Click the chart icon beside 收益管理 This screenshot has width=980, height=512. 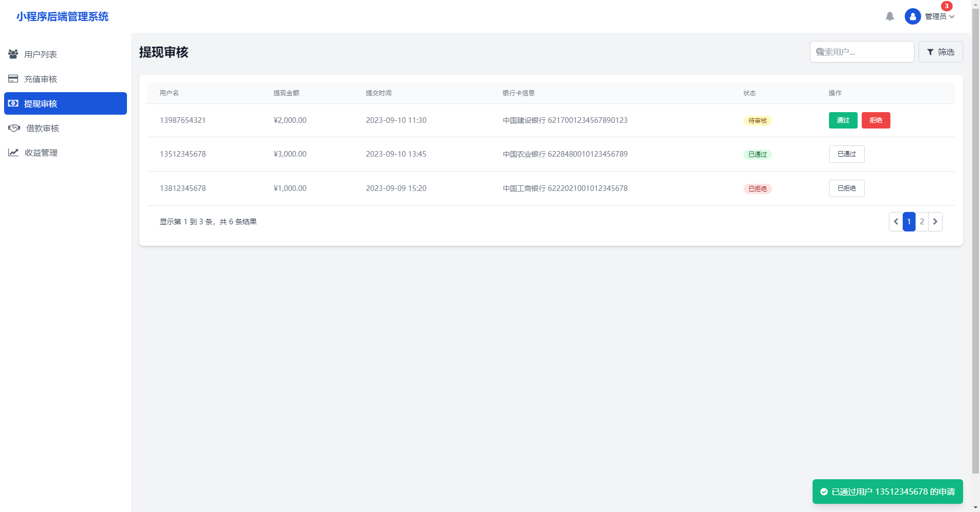point(13,153)
